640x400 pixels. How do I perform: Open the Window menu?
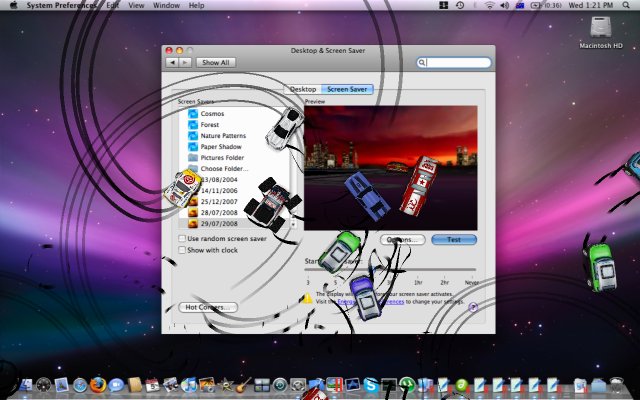166,5
